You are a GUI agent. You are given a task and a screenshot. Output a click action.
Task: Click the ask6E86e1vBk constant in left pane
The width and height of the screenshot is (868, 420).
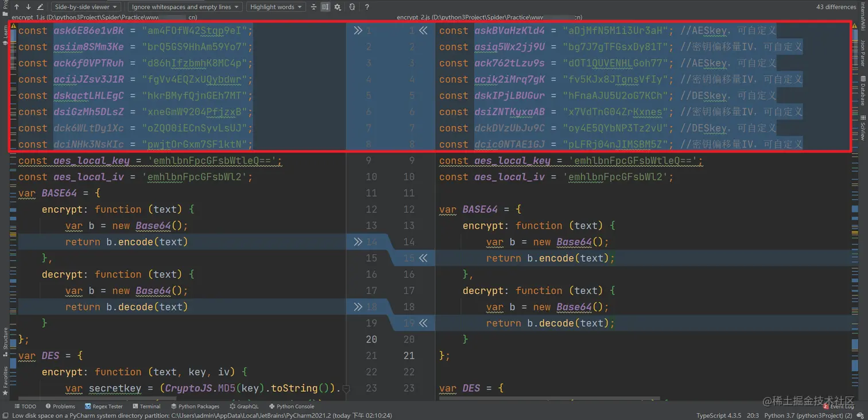pos(88,30)
